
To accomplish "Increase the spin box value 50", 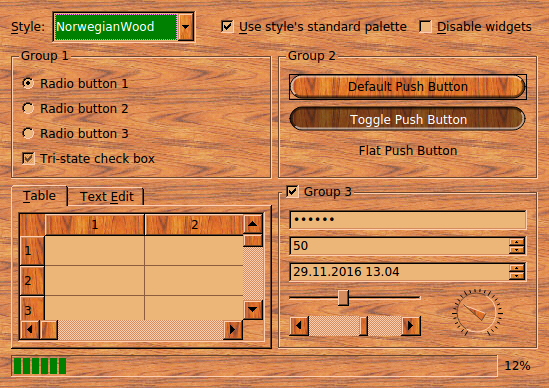I will click(x=517, y=242).
